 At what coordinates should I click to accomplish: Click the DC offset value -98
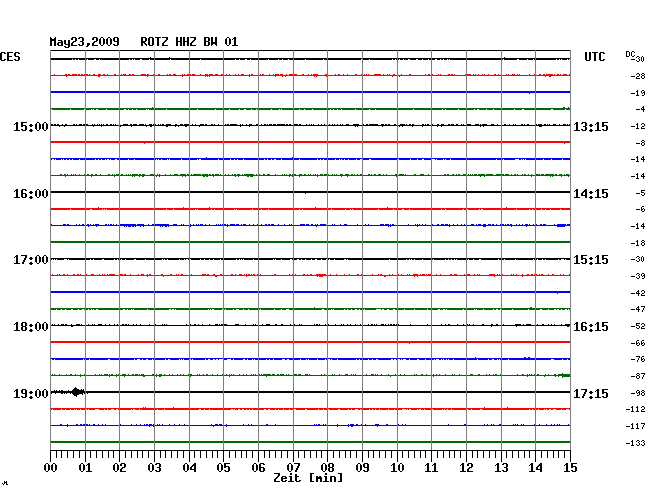[x=638, y=393]
